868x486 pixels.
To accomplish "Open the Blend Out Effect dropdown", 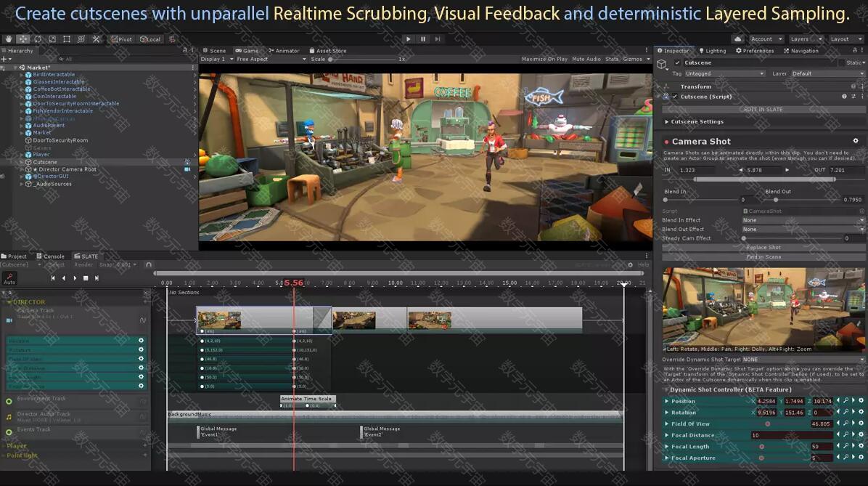I will point(803,229).
